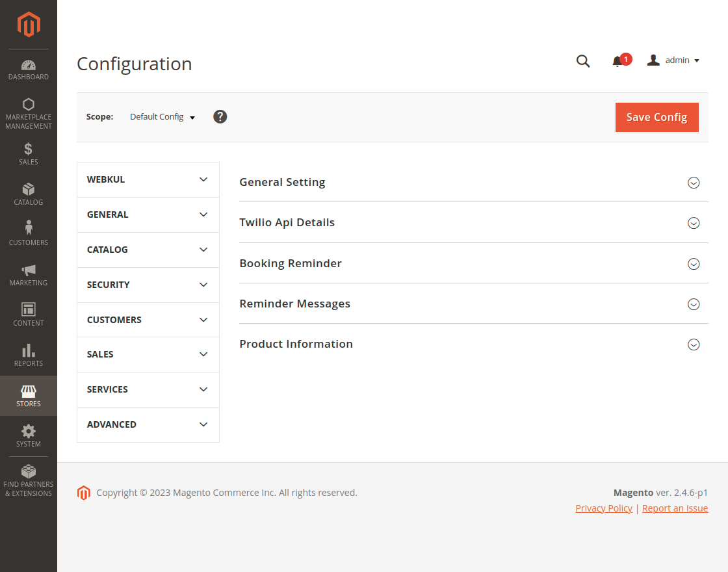The height and width of the screenshot is (572, 728).
Task: Select the Marketplace Management sidebar icon
Action: [x=29, y=110]
